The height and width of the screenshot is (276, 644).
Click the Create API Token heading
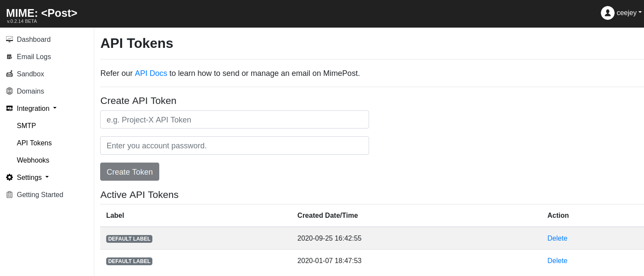coord(138,100)
